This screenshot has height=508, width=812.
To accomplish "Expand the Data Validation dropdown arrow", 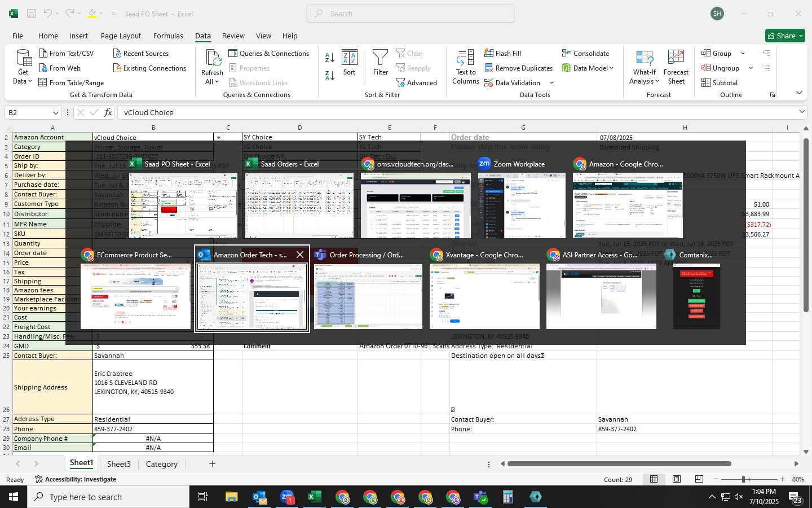I will pyautogui.click(x=551, y=83).
